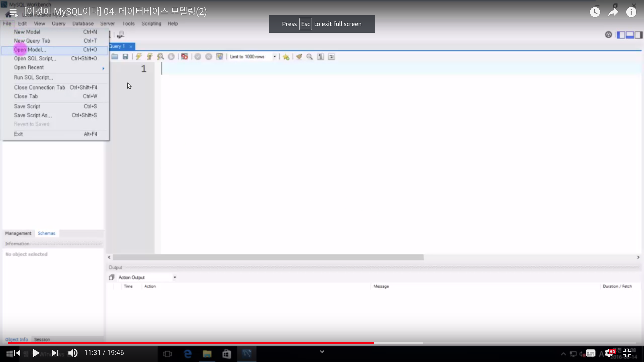Toggle the bottom output panel visibility
The width and height of the screenshot is (644, 362).
630,35
